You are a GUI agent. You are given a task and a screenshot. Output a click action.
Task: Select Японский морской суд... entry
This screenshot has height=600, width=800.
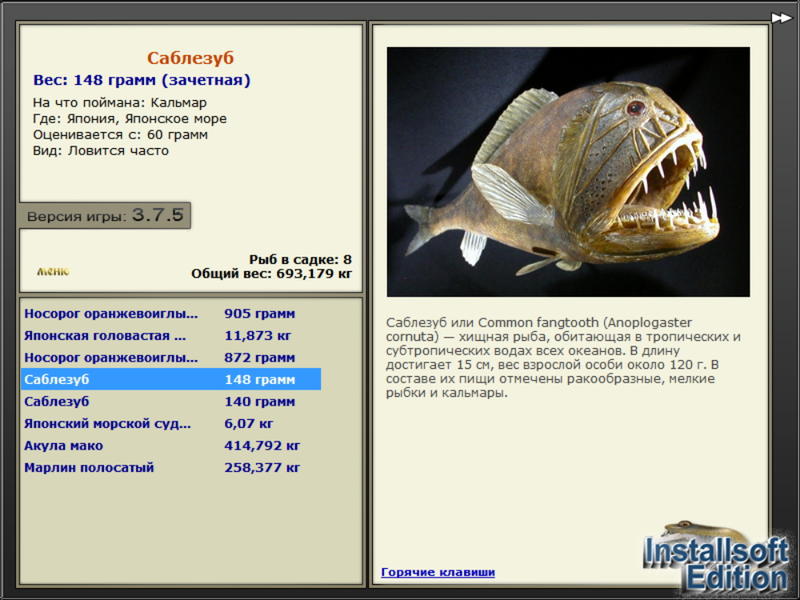pyautogui.click(x=171, y=423)
